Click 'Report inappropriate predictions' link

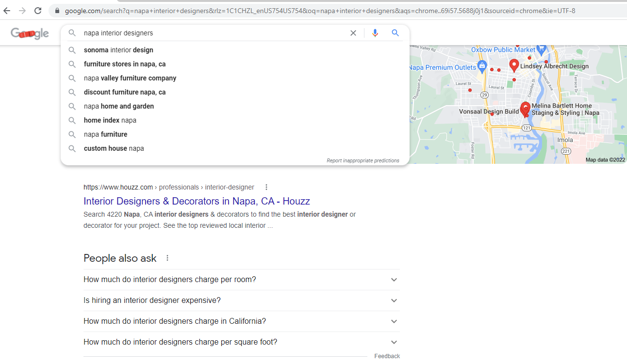click(363, 160)
